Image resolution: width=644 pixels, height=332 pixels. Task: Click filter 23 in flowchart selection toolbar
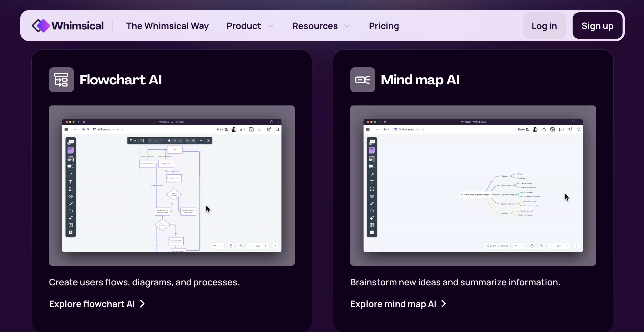click(x=133, y=141)
